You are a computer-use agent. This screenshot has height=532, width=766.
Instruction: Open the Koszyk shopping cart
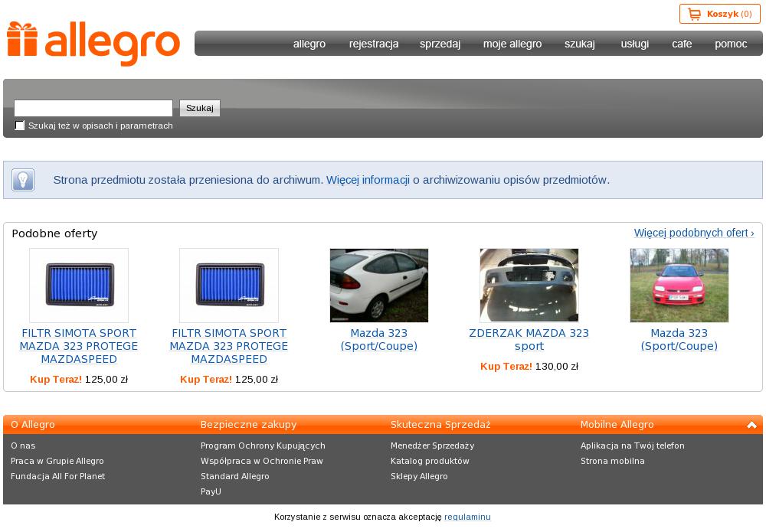[x=720, y=14]
